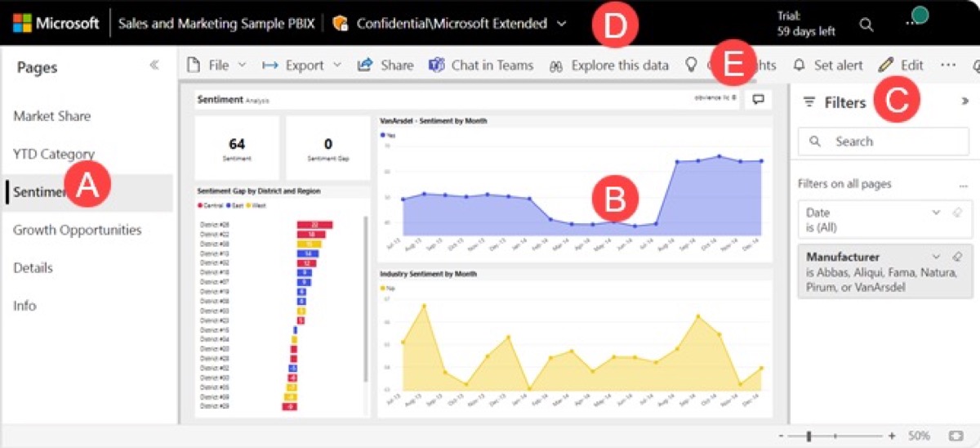This screenshot has height=448, width=980.
Task: Click Sentiment Gap by District and Region title
Action: 259,190
